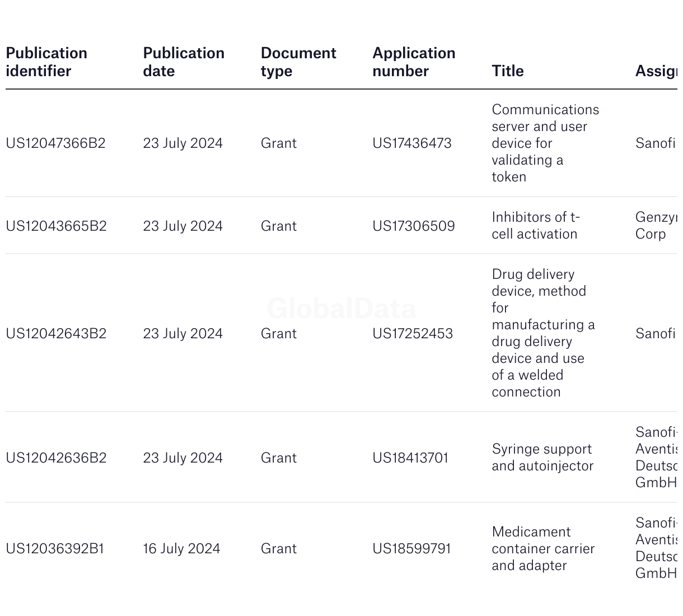Click the date "16 July 2024"
Screen dimensions: 683x616
[181, 549]
